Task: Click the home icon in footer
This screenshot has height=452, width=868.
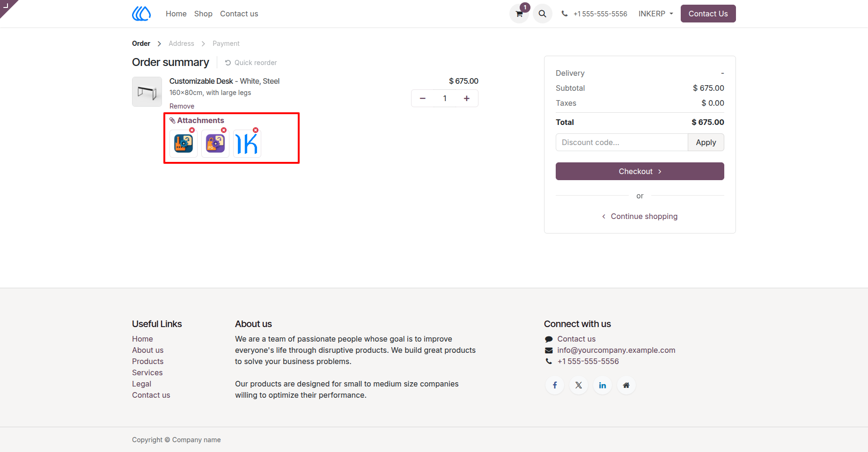Action: [626, 385]
